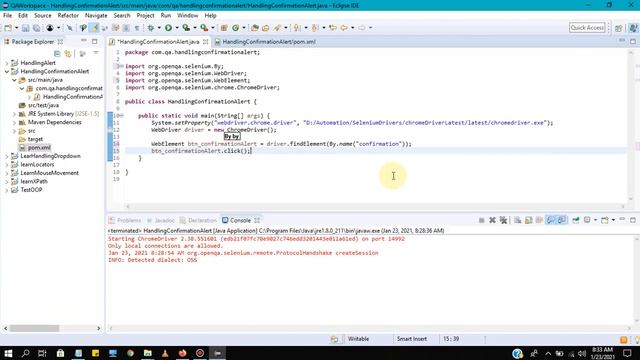
Task: Click Collapse All icon in Package Explorer
Action: (x=57, y=54)
